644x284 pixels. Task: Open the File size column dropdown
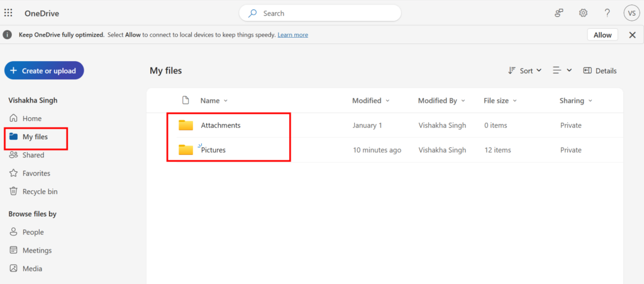point(500,101)
